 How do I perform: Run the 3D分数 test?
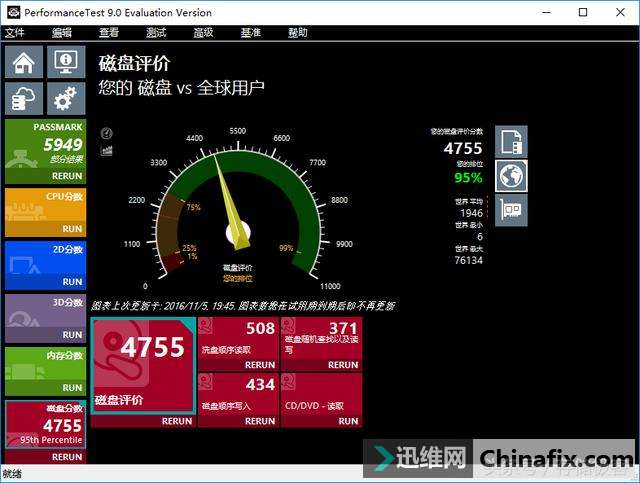(72, 335)
